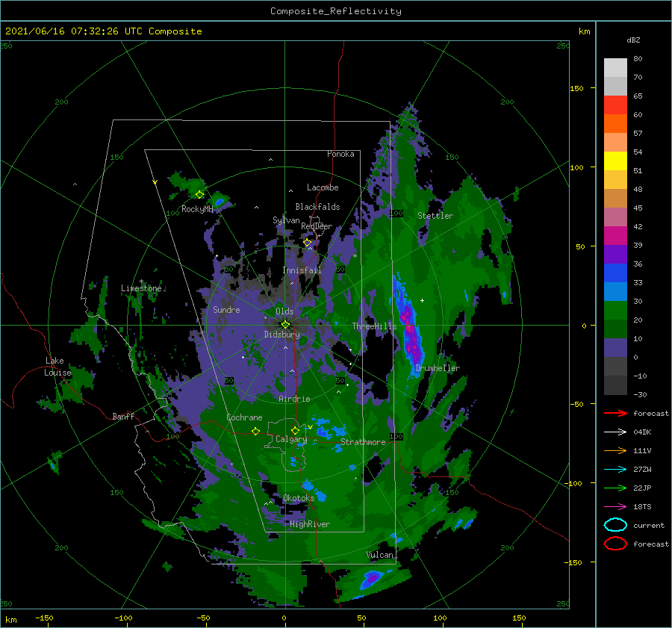Click the yellow diamond marker under Cochrane

point(255,431)
